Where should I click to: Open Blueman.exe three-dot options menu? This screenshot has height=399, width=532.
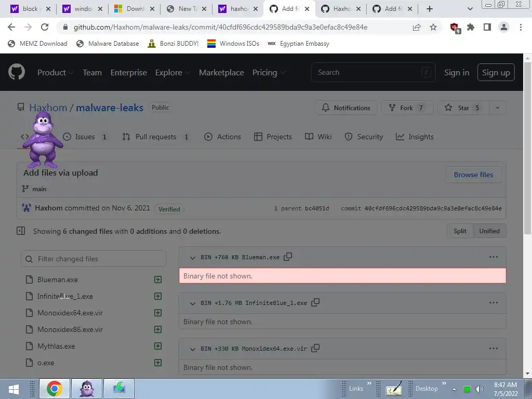[494, 257]
